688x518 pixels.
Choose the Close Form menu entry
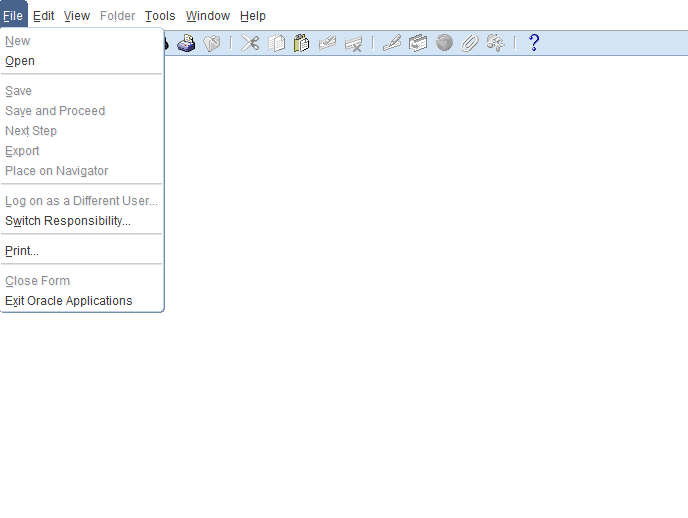click(82, 281)
